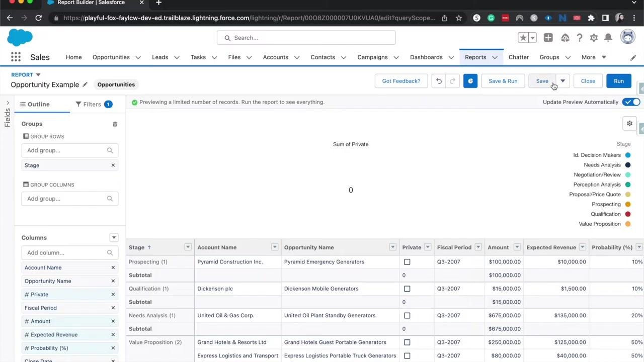Toggle Update Preview Automatically switch
The width and height of the screenshot is (644, 362).
pos(631,102)
